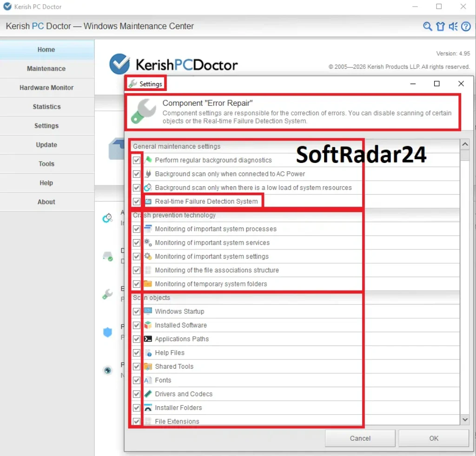The image size is (476, 456).
Task: Mute sounds with the speaker icon
Action: (453, 26)
